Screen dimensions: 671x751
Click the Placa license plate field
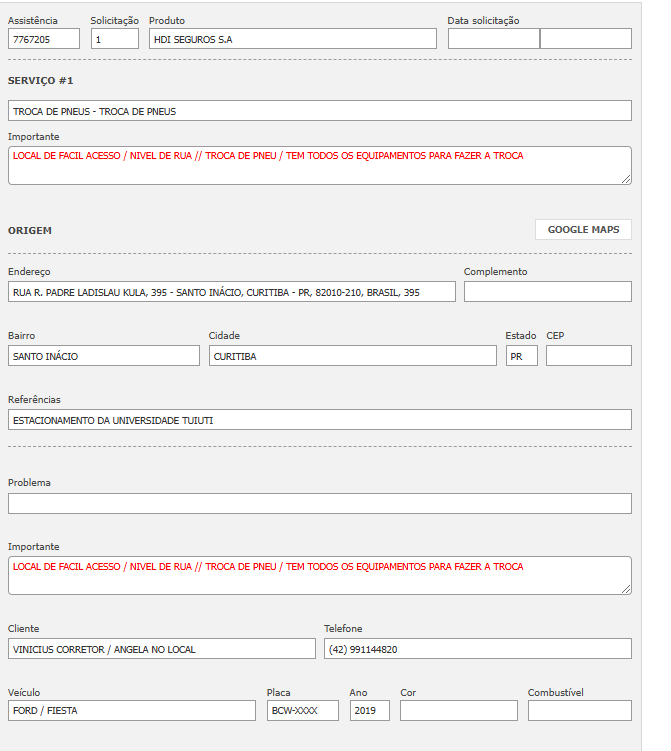[302, 711]
